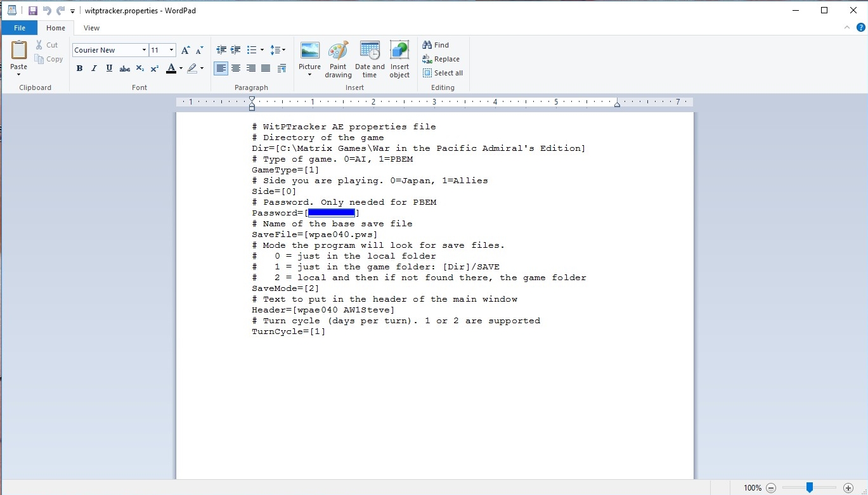
Task: Toggle Subscript formatting
Action: pyautogui.click(x=140, y=68)
